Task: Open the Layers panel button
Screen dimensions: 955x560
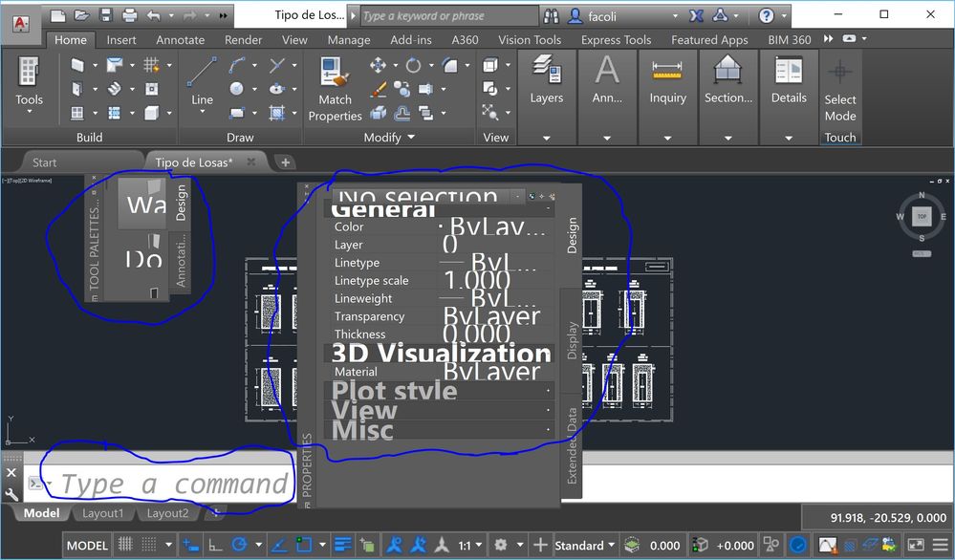Action: 546,80
